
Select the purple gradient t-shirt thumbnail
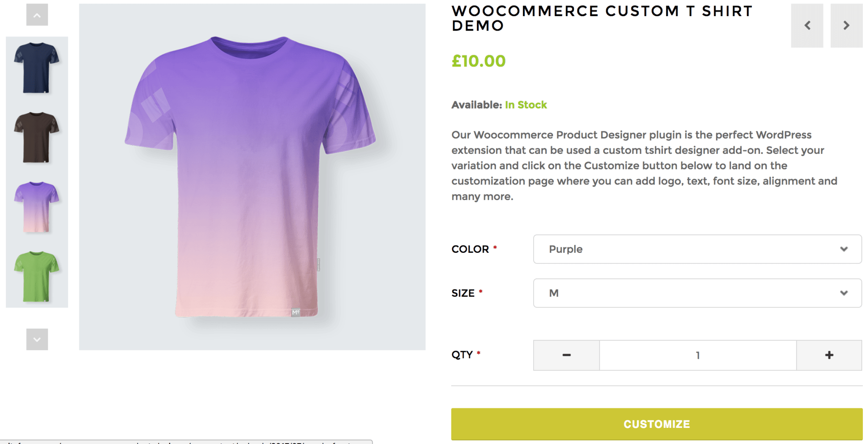(x=36, y=207)
